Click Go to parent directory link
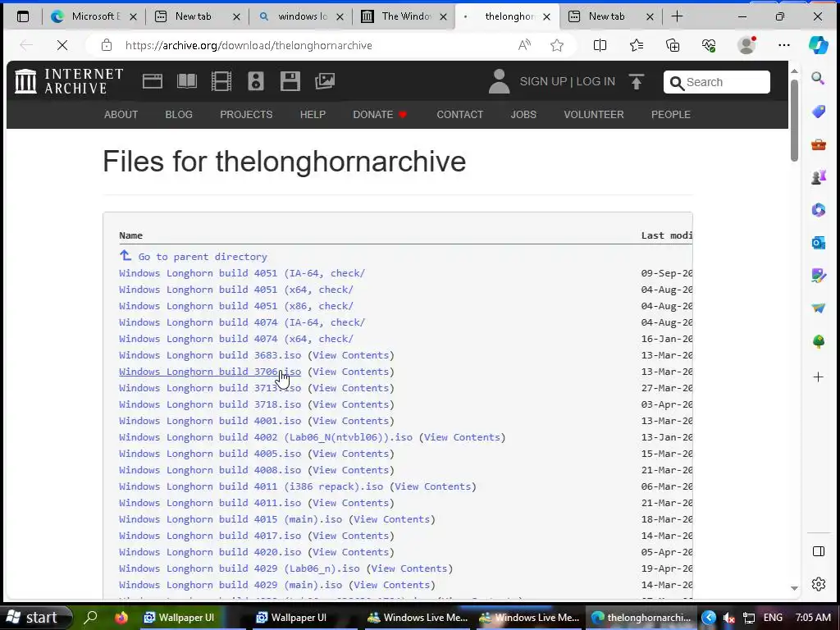The width and height of the screenshot is (840, 630). tap(203, 257)
